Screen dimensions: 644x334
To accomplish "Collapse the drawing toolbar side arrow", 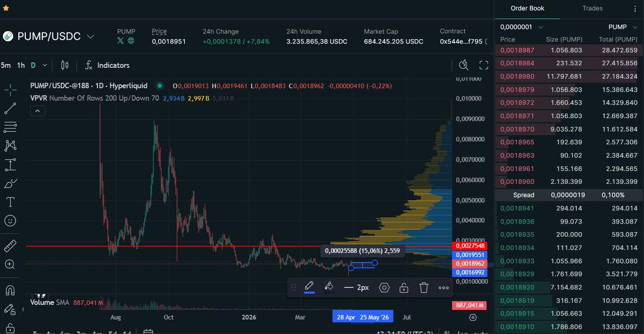I will coord(24,309).
